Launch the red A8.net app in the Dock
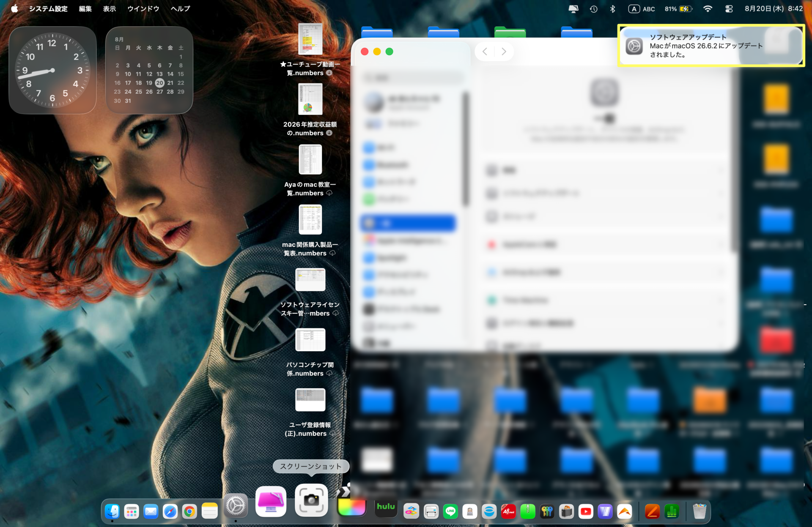812x527 pixels. pos(508,512)
